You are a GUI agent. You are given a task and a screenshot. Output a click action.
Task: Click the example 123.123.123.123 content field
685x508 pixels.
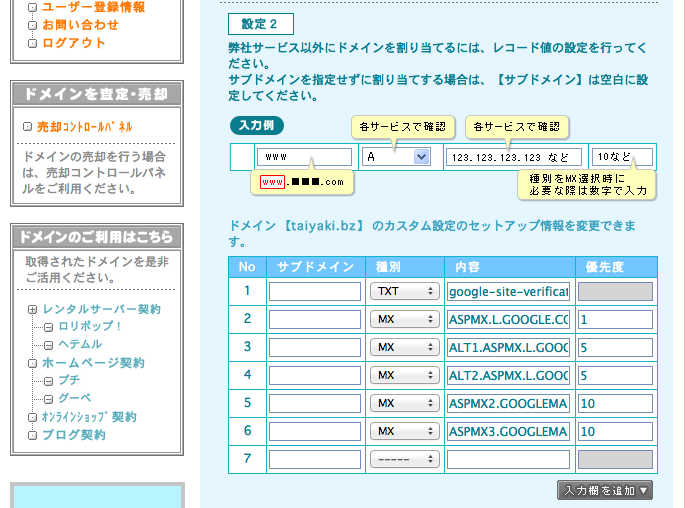click(514, 157)
